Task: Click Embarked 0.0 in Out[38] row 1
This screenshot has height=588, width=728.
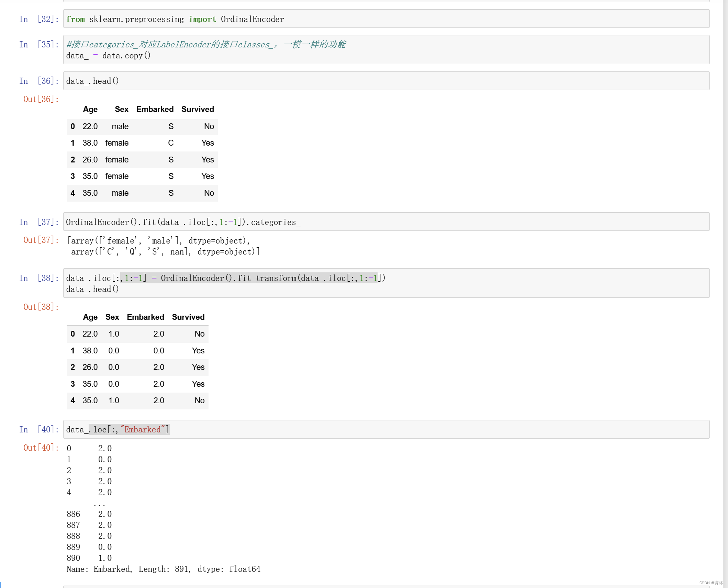Action: coord(159,351)
